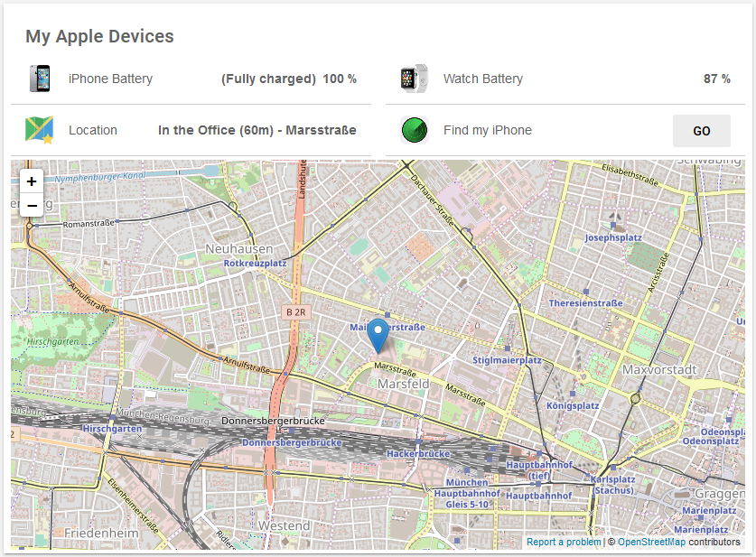Image resolution: width=756 pixels, height=557 pixels.
Task: Click the iPhone device icon
Action: [x=39, y=79]
